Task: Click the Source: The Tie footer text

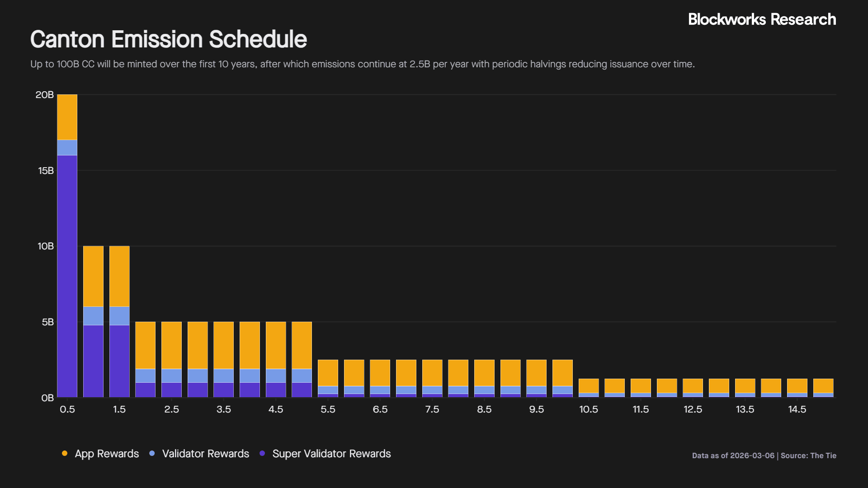Action: (x=808, y=455)
